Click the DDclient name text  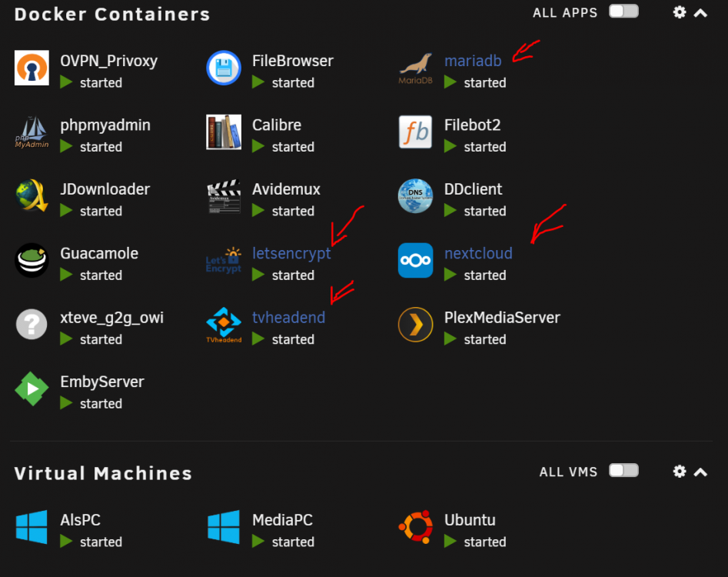click(473, 189)
